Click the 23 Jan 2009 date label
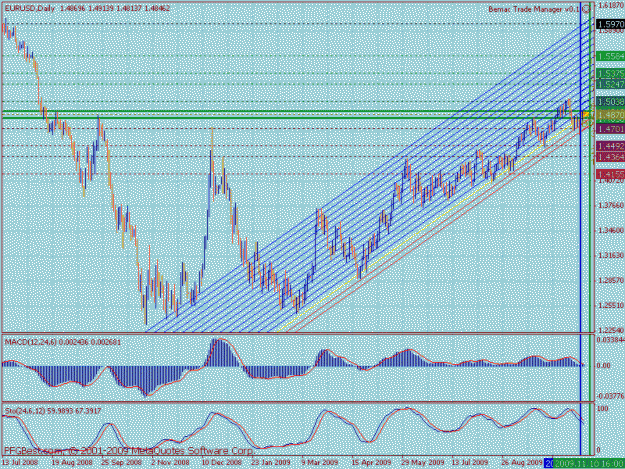Image resolution: width=625 pixels, height=469 pixels. (271, 462)
